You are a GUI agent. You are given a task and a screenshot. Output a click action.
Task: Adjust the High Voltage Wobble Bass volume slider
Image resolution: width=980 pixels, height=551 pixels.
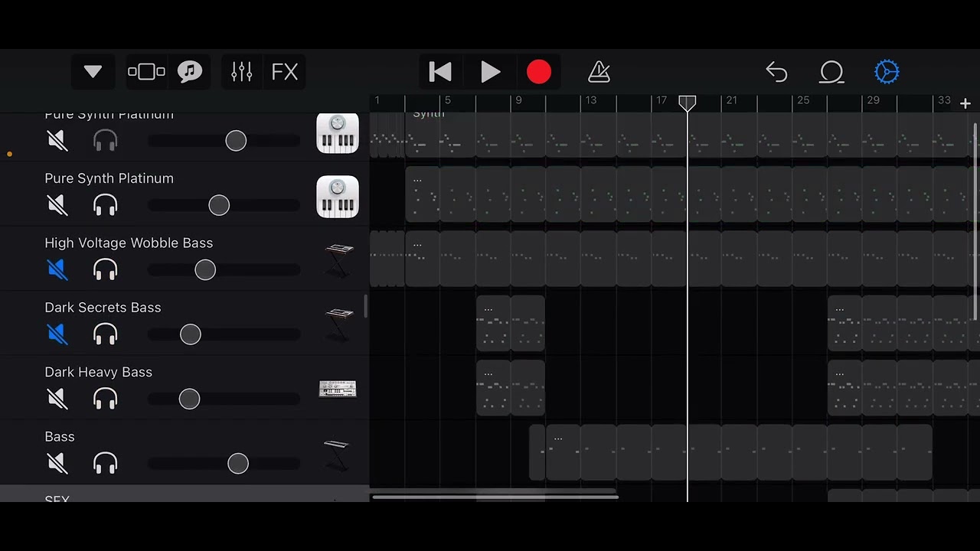coord(224,269)
